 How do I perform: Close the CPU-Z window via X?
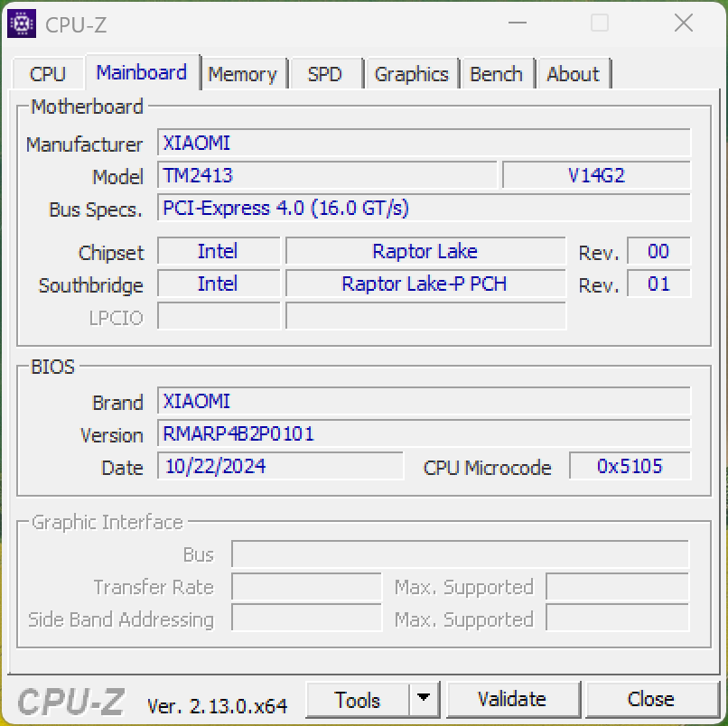684,23
